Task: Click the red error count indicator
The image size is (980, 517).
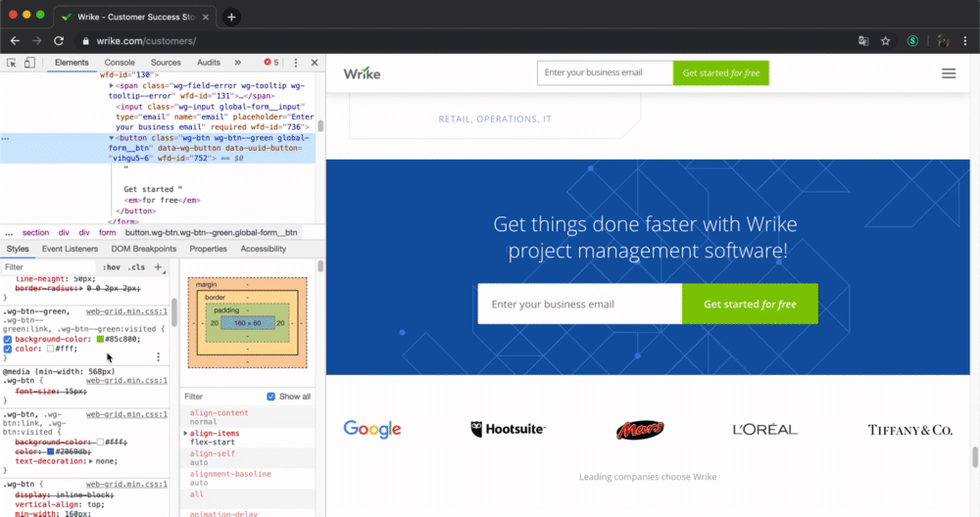Action: [271, 63]
